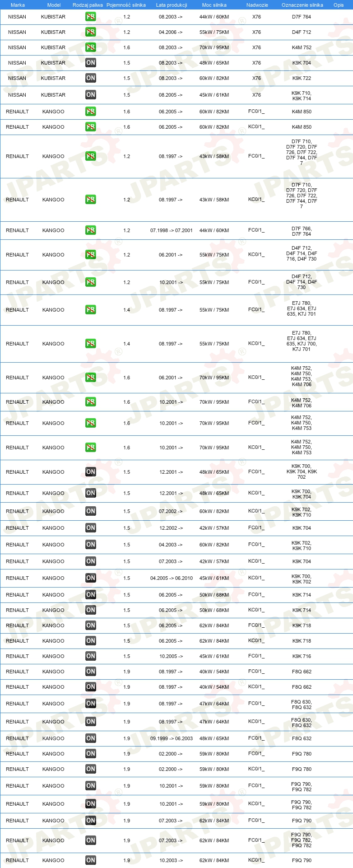Image resolution: width=353 pixels, height=868 pixels.
Task: Select the 'K9K 716' engine code cell
Action: [x=302, y=656]
